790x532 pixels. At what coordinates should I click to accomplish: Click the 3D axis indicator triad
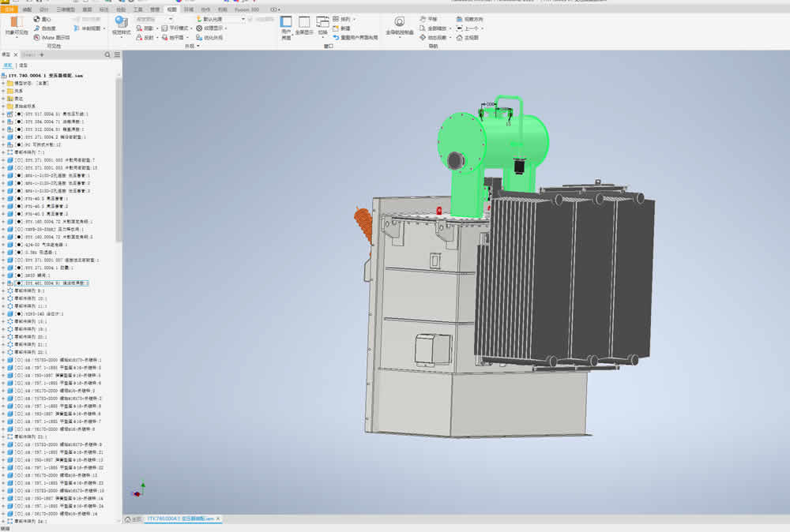pyautogui.click(x=138, y=489)
